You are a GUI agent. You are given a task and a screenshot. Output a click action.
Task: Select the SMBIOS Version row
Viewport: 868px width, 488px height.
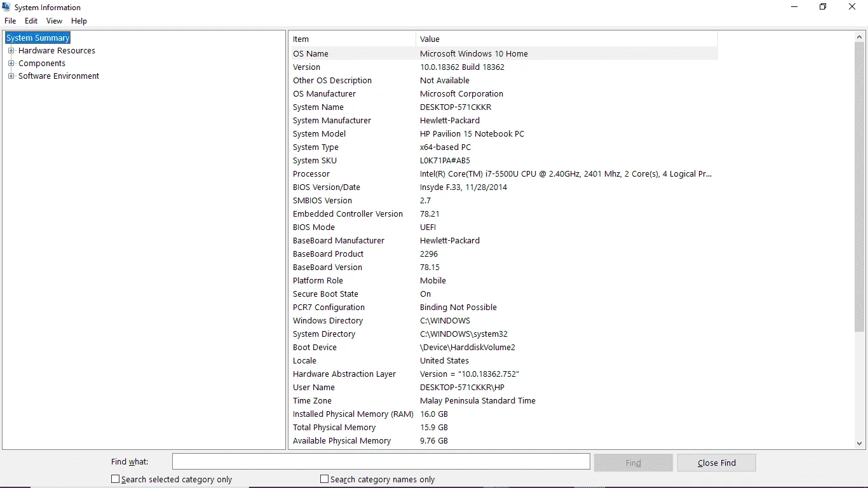pyautogui.click(x=505, y=201)
